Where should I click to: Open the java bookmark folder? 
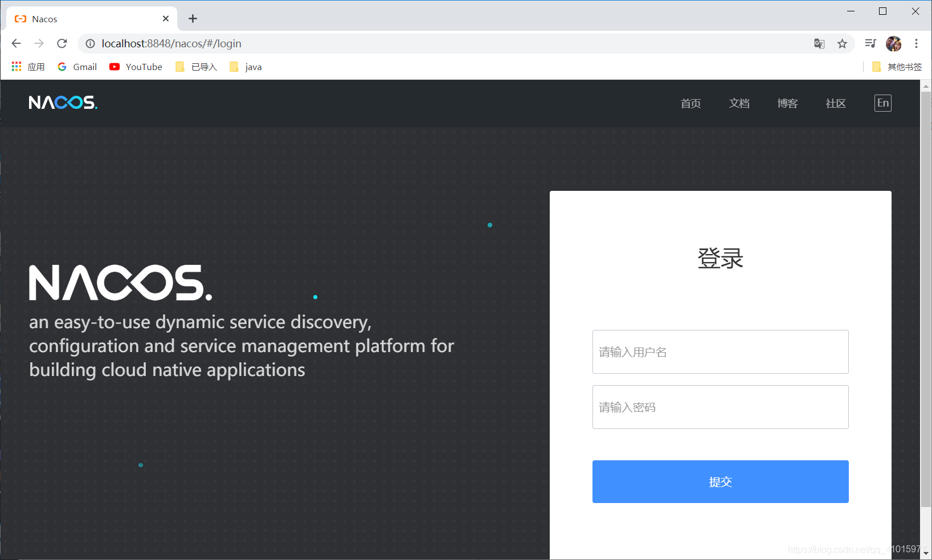[x=246, y=67]
